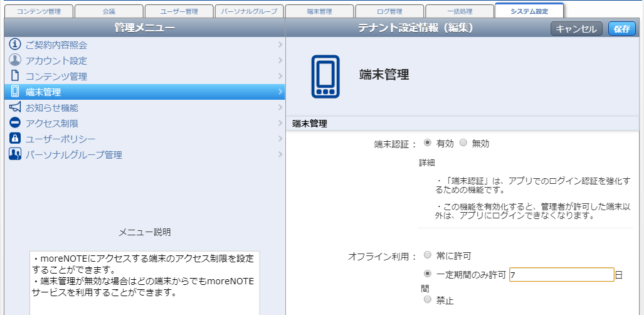Switch to the 一括処理 tab
The height and width of the screenshot is (315, 644).
[x=459, y=11]
